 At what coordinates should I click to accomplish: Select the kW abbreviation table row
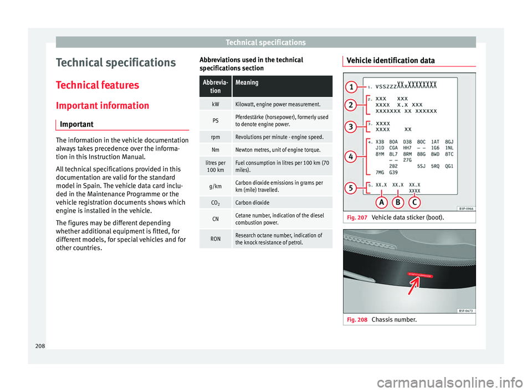(265, 104)
